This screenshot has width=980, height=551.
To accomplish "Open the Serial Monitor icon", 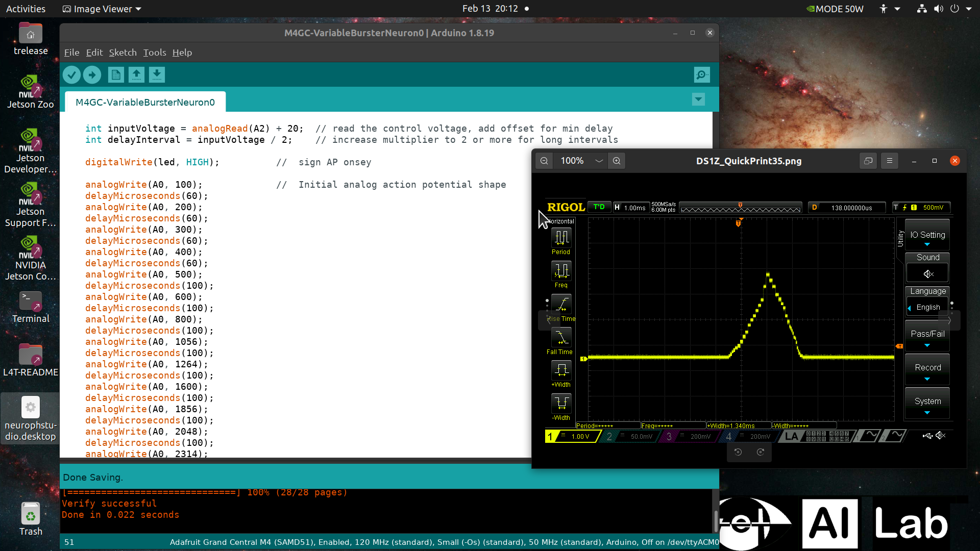I will pyautogui.click(x=702, y=75).
